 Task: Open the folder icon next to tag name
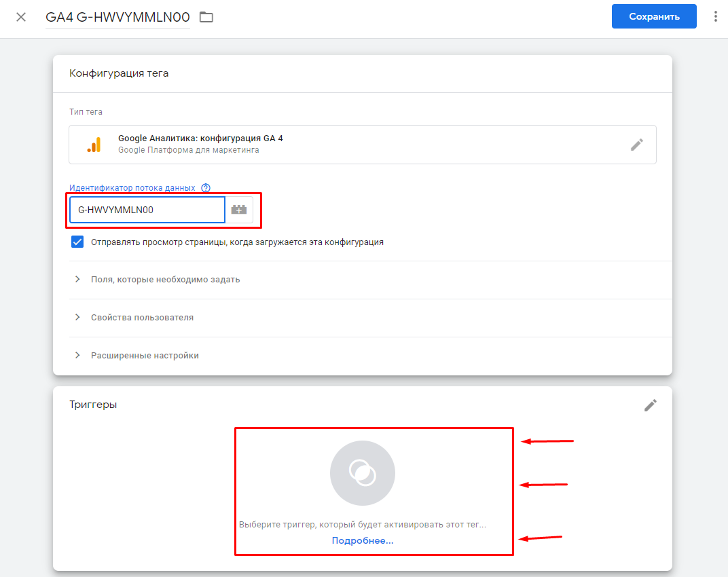click(x=206, y=17)
